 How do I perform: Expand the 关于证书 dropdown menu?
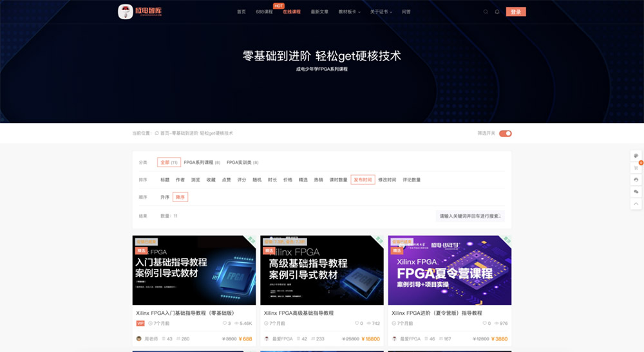tap(381, 12)
